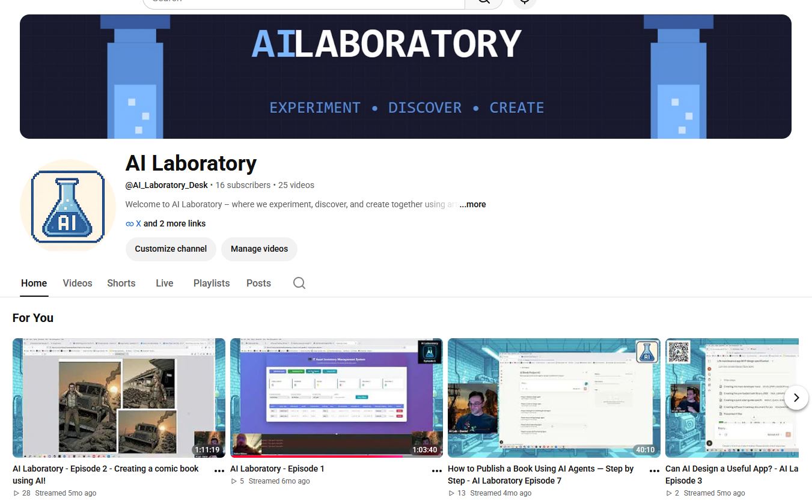This screenshot has height=504, width=812.
Task: Click the 'For You' section heading
Action: (33, 318)
